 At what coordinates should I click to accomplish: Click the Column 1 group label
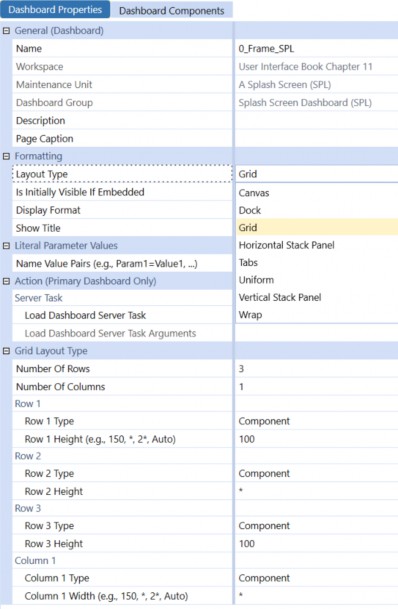35,561
